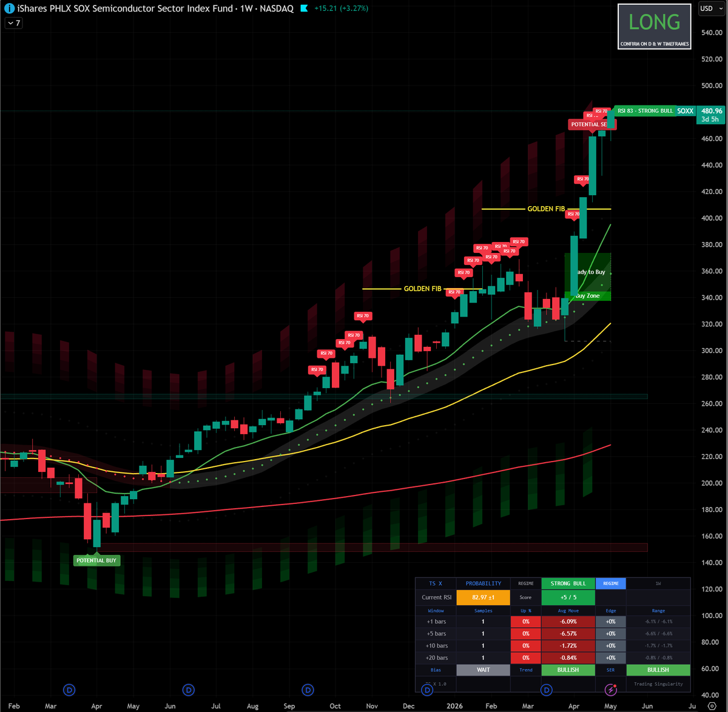
Task: Click the 200.00 price scale label
Action: pos(712,483)
